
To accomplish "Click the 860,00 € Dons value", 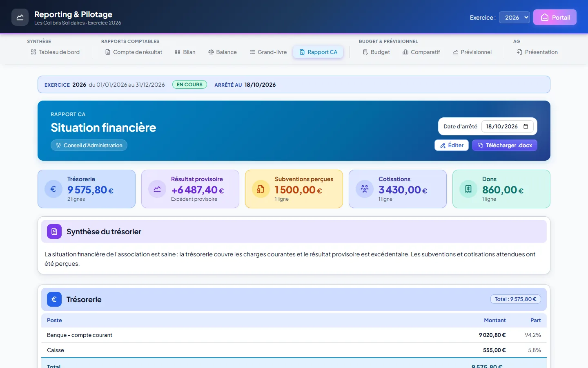I will point(503,190).
